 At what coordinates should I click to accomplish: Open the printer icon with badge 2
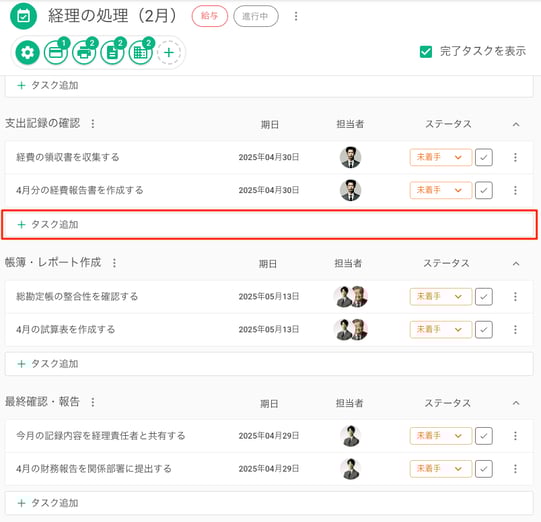pyautogui.click(x=84, y=52)
